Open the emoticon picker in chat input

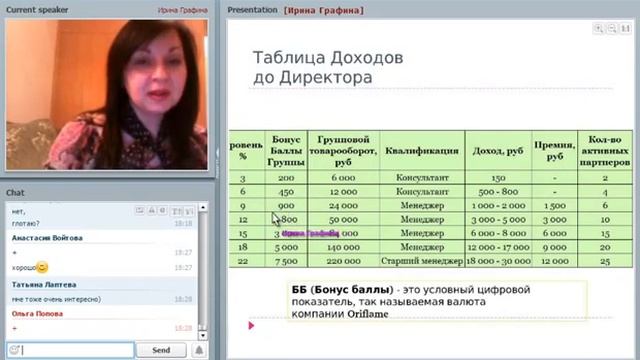coord(14,350)
